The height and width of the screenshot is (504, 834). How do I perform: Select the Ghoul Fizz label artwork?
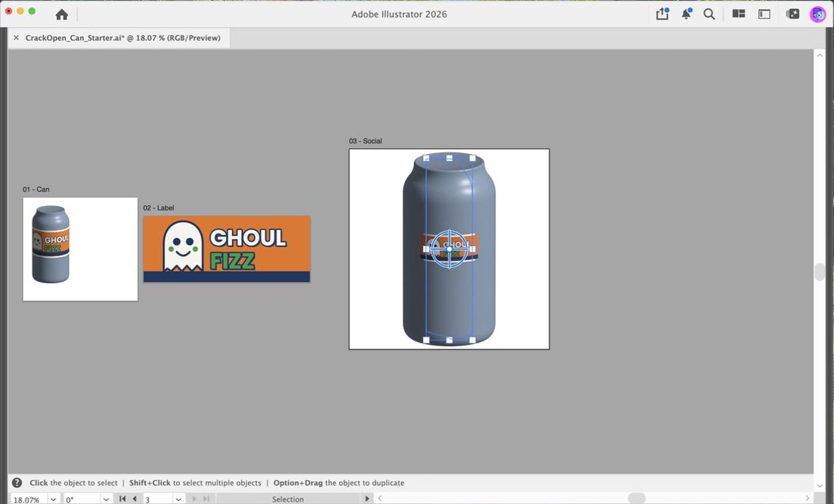[227, 249]
